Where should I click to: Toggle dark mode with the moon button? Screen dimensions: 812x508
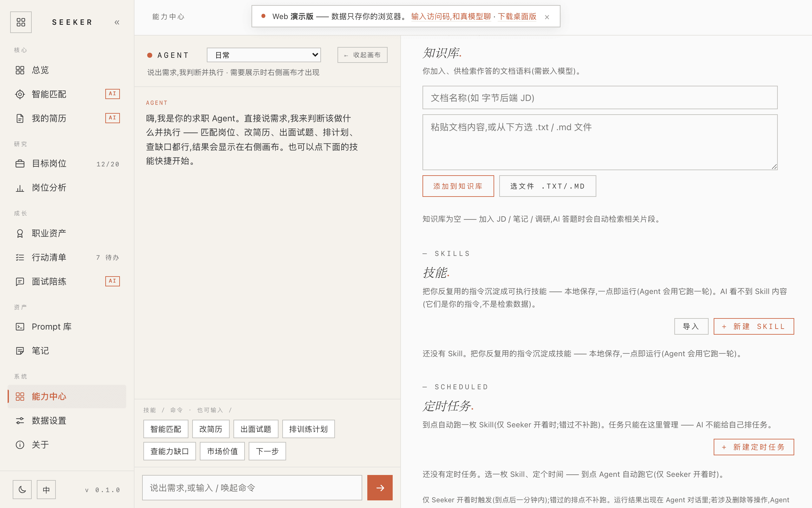pyautogui.click(x=22, y=490)
